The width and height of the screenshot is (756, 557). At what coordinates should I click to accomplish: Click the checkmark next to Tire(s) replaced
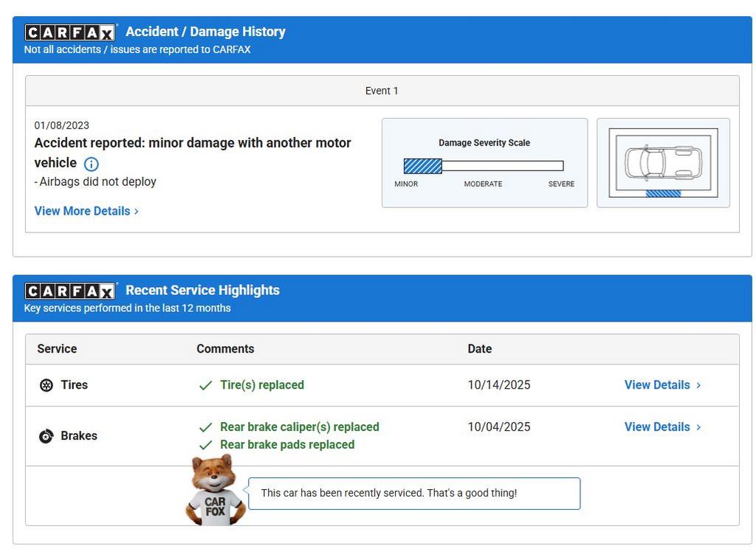[206, 385]
